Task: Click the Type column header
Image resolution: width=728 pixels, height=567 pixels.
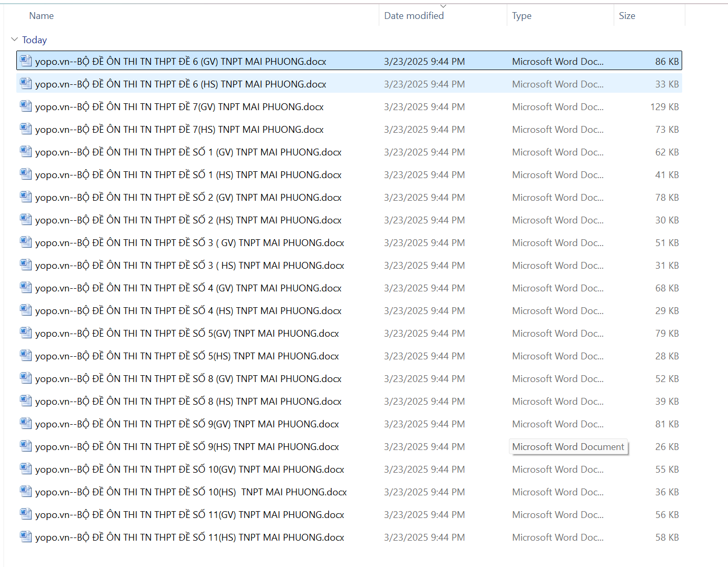Action: [x=522, y=16]
